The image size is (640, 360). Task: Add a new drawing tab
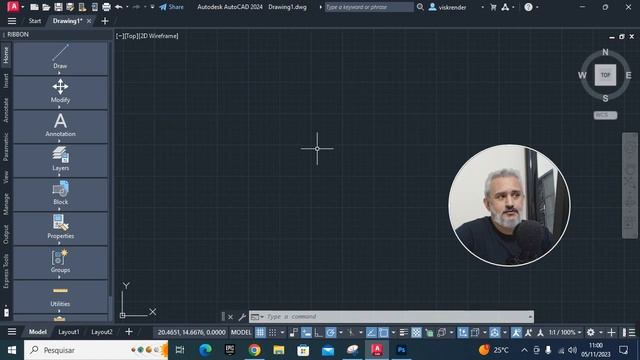pyautogui.click(x=105, y=21)
